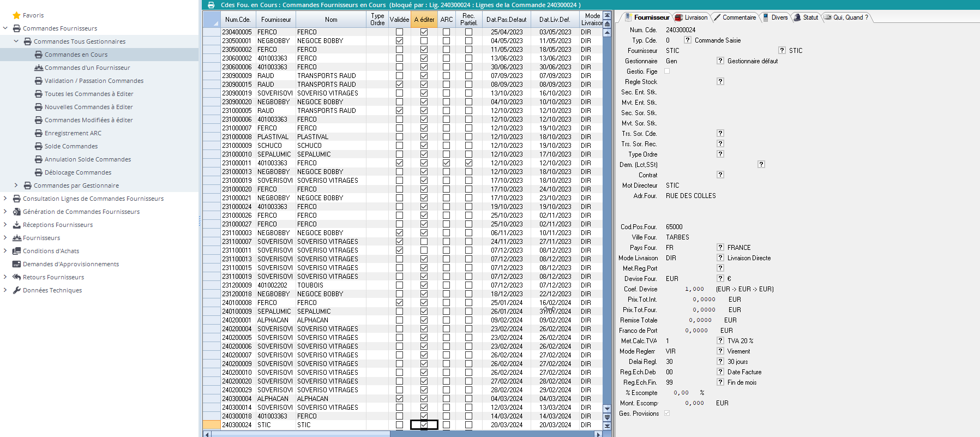Viewport: 980px width, 437px height.
Task: Toggle ARC checkbox for order 230400005
Action: point(446,32)
